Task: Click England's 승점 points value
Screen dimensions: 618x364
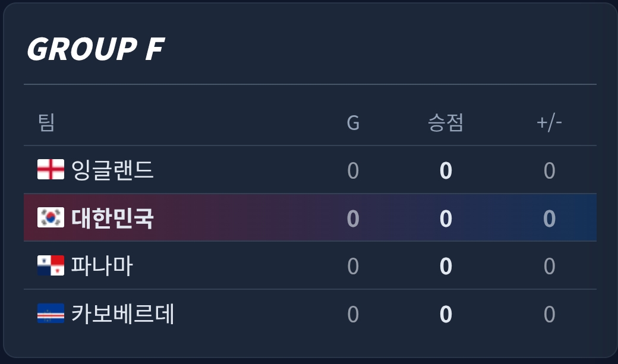Action: click(x=446, y=171)
